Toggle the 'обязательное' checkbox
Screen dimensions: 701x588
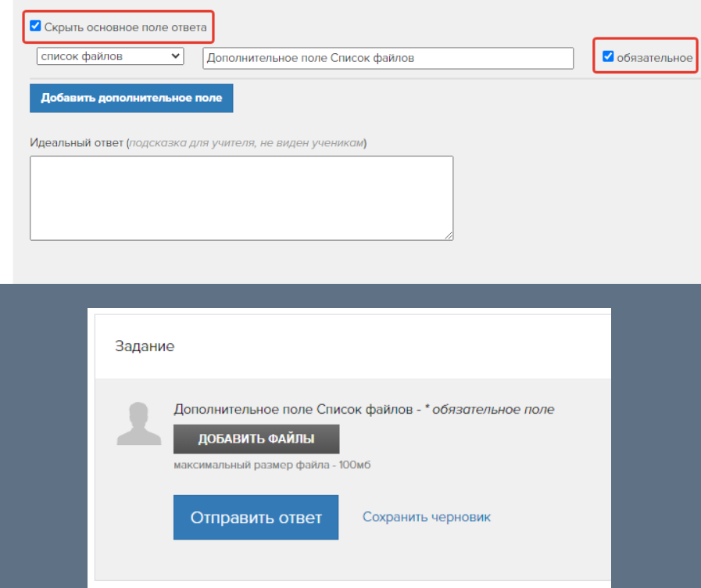coord(608,56)
